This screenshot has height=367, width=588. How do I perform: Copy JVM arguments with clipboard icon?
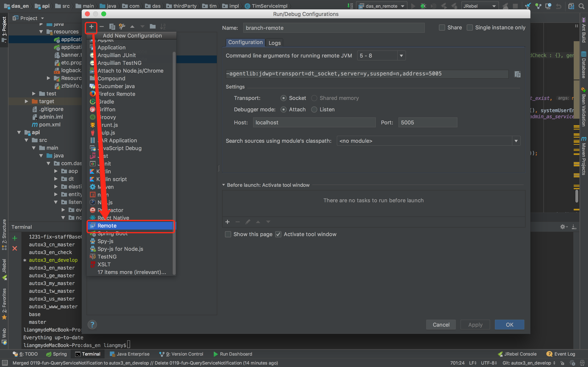pyautogui.click(x=517, y=74)
